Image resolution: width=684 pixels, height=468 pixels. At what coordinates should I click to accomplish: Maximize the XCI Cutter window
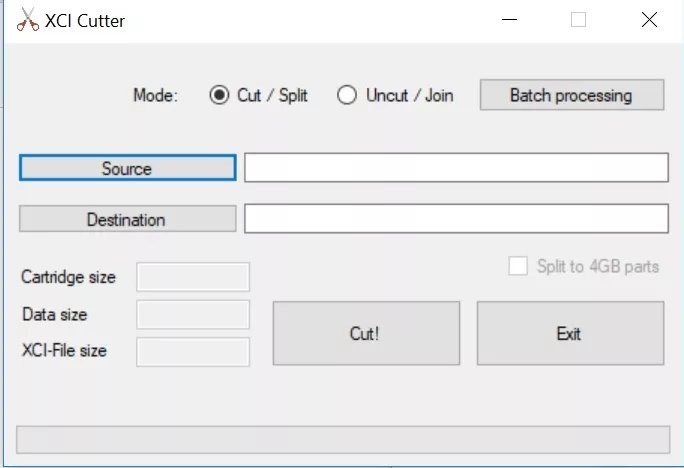(578, 20)
